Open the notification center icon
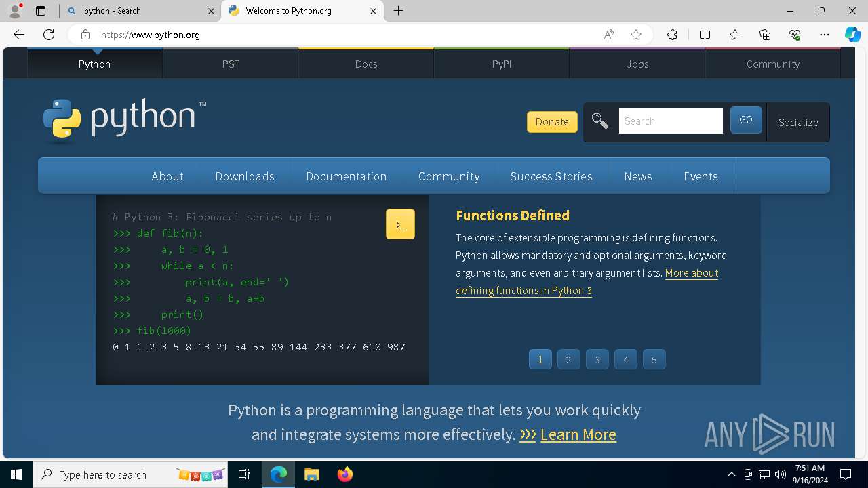The height and width of the screenshot is (488, 868). pos(846,474)
